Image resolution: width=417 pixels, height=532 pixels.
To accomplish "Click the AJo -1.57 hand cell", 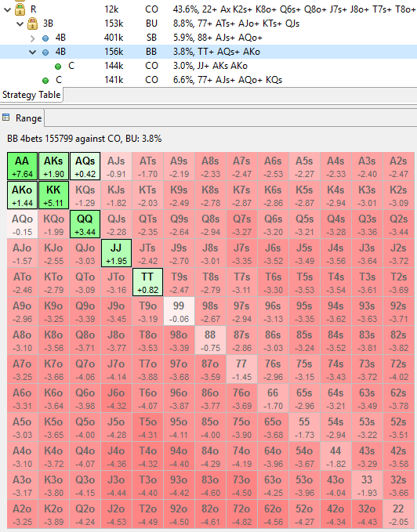I will coord(22,253).
